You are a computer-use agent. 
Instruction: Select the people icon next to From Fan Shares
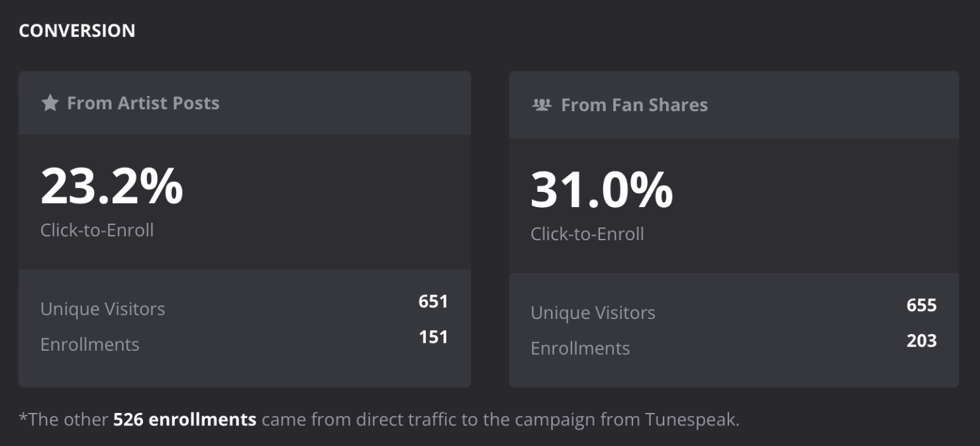pos(541,104)
